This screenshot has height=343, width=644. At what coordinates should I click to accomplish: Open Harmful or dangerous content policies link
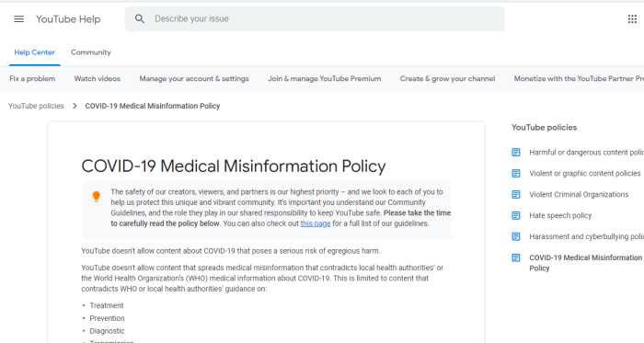[x=587, y=153]
